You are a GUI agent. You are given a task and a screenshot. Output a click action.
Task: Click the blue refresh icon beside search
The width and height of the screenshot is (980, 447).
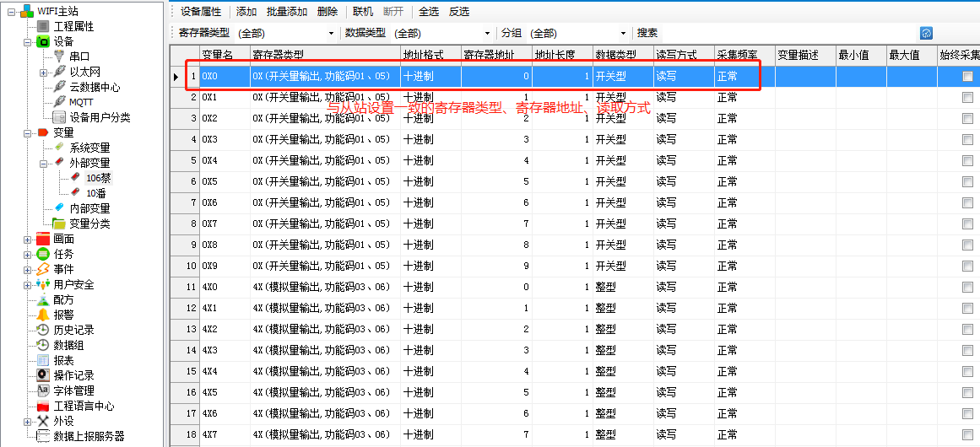[x=926, y=33]
